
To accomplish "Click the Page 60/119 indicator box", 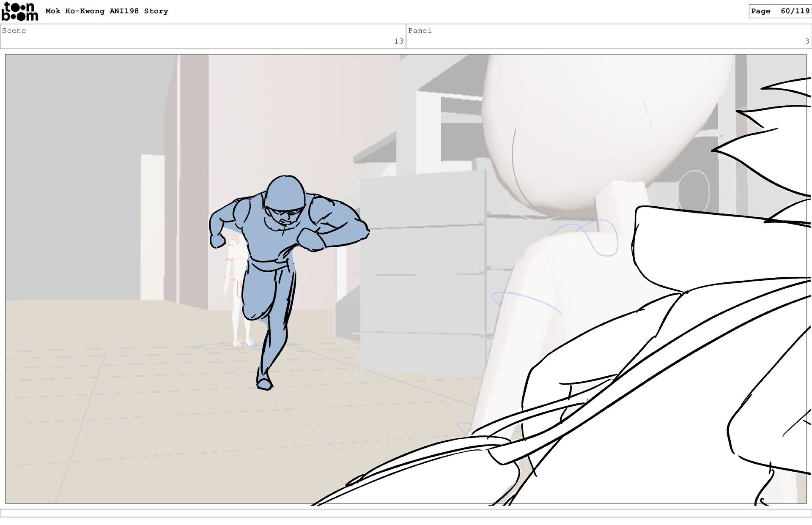I will (780, 11).
